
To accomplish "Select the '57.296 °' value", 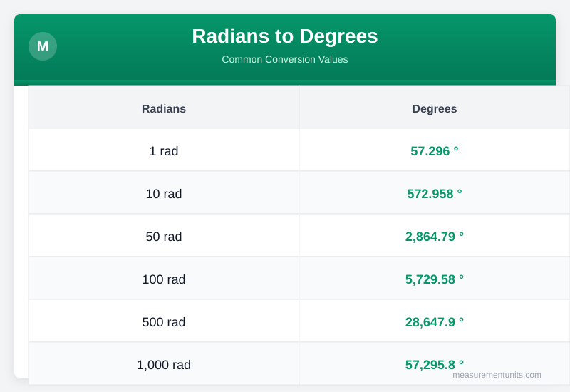I will coord(435,151).
